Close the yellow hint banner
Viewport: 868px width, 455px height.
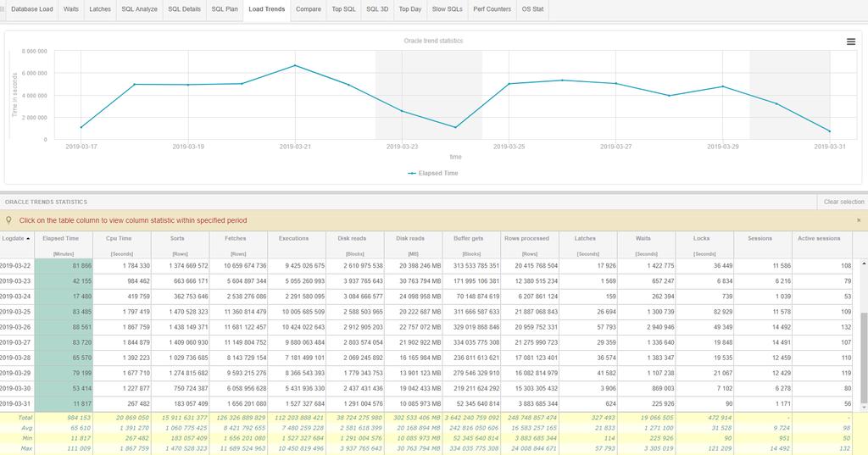pyautogui.click(x=859, y=220)
